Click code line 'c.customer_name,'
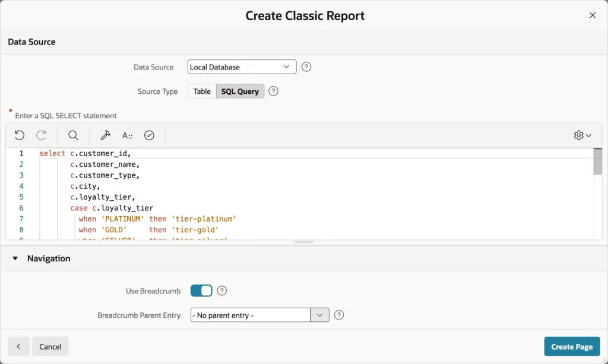Screen dimensions: 608x364 pyautogui.click(x=104, y=164)
